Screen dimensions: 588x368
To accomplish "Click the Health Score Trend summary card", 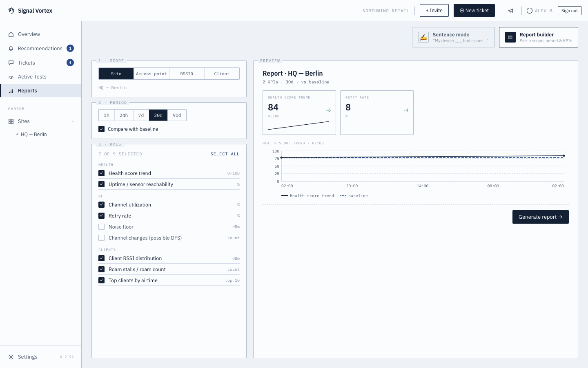I will coord(299,112).
